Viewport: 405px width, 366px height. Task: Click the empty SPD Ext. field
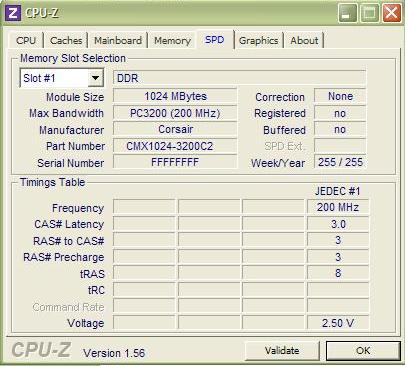pyautogui.click(x=340, y=146)
